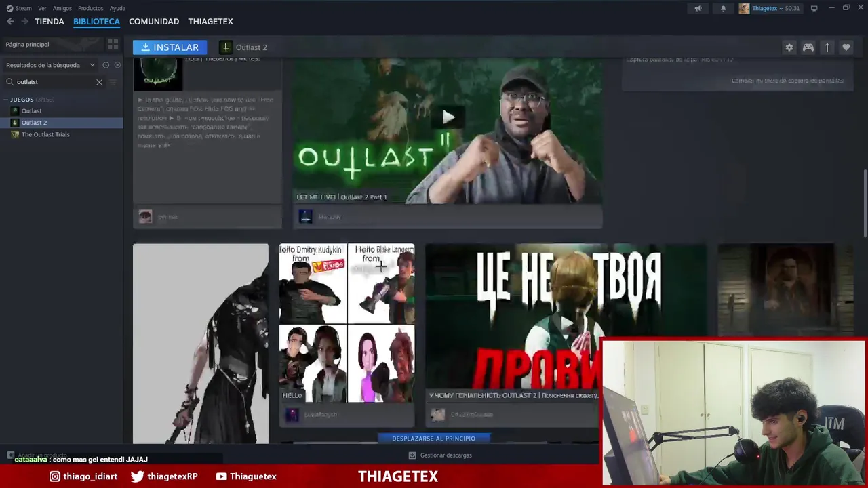The image size is (868, 488).
Task: Open the LET ME LIVE Outlast 2 Part 1 title
Action: [x=342, y=197]
